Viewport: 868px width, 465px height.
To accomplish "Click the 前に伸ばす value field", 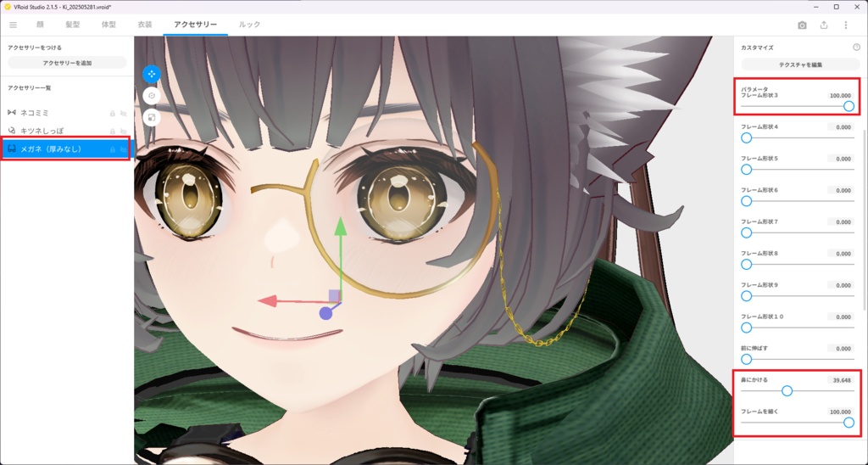I will (x=840, y=349).
